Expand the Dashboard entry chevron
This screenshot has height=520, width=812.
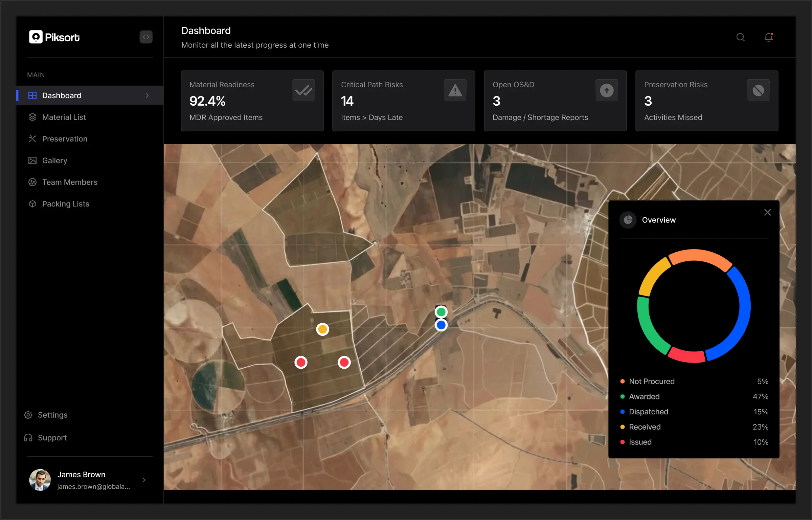pyautogui.click(x=147, y=95)
